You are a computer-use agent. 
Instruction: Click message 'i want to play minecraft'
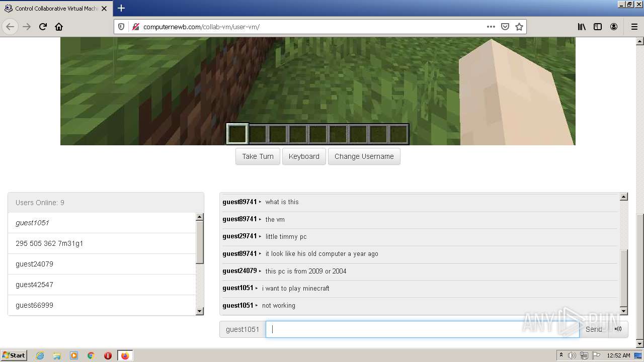pos(295,288)
